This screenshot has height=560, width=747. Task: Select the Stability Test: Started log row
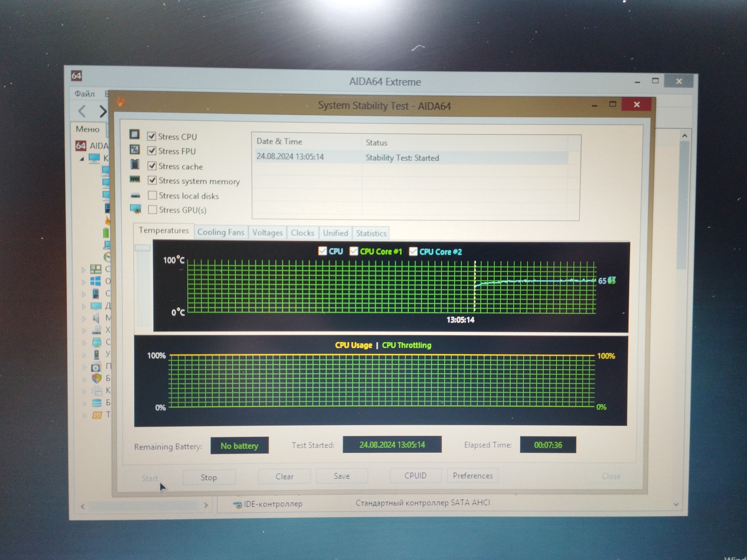pos(412,157)
